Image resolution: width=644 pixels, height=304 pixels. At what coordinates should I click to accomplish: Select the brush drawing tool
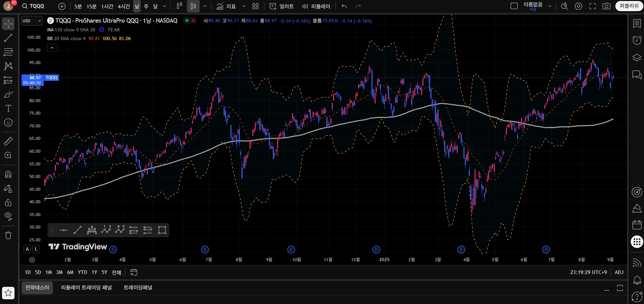coord(8,94)
